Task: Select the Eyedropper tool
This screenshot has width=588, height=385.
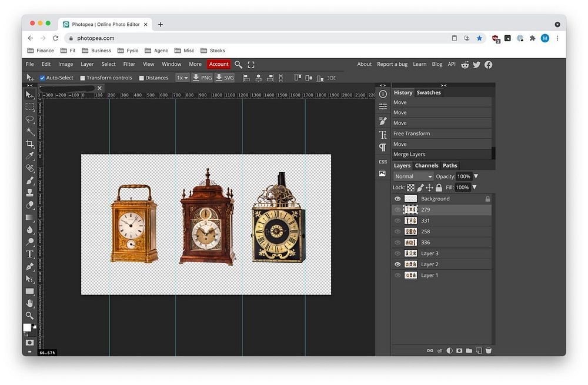Action: pyautogui.click(x=29, y=156)
